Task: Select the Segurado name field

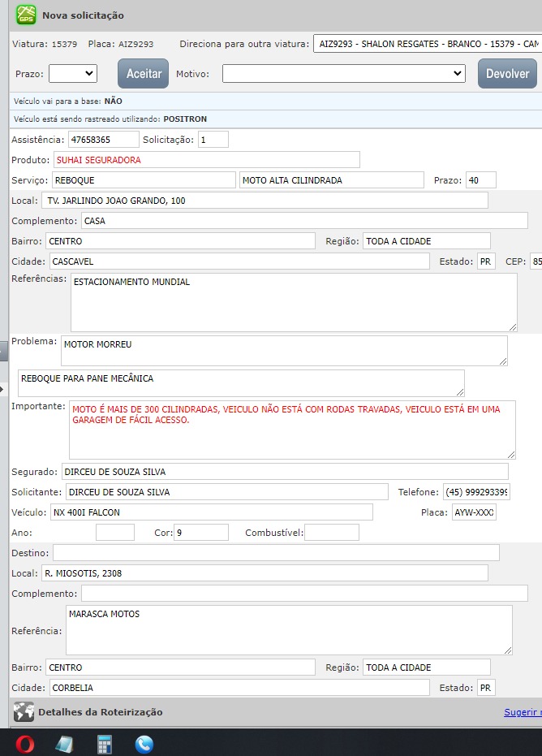Action: (x=284, y=472)
